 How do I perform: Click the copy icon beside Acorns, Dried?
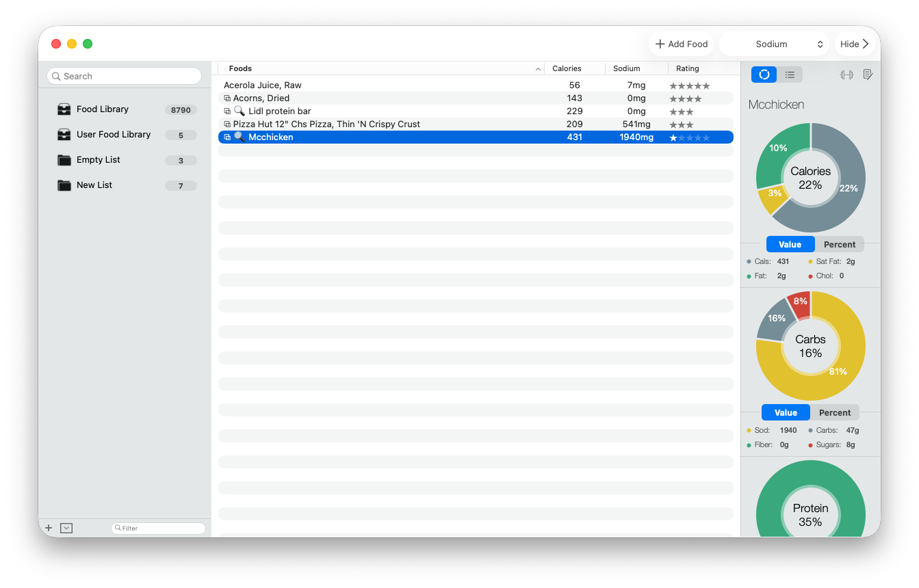(227, 98)
